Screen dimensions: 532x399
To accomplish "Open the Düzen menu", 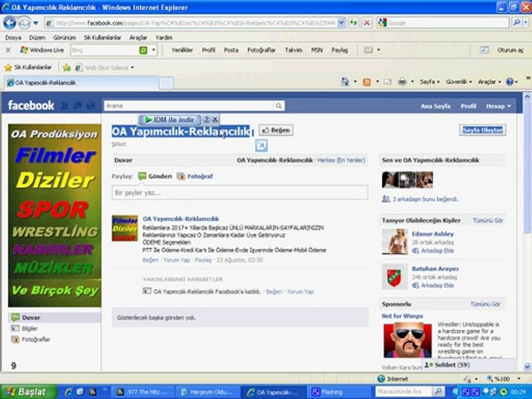I will click(37, 37).
